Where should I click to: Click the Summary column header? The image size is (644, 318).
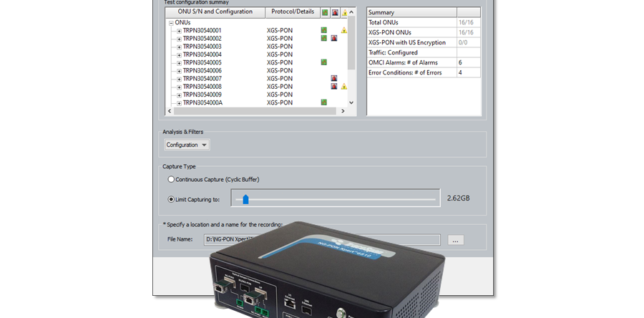point(411,12)
